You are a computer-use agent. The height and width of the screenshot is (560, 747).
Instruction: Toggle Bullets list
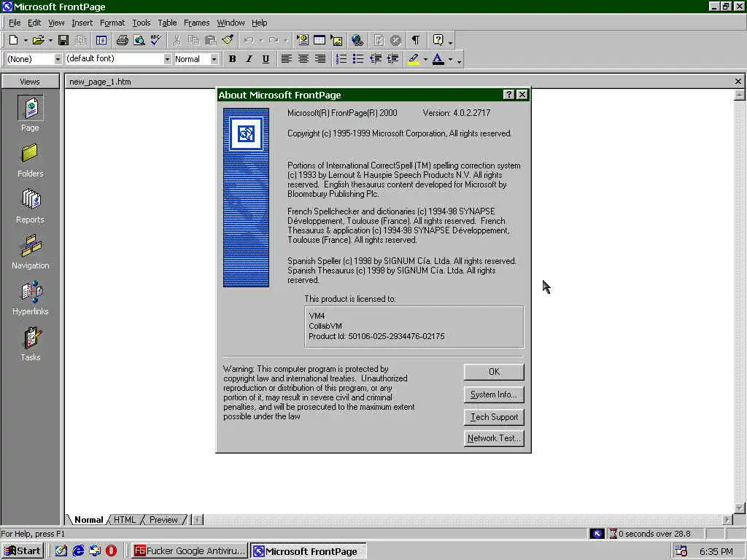[x=357, y=59]
